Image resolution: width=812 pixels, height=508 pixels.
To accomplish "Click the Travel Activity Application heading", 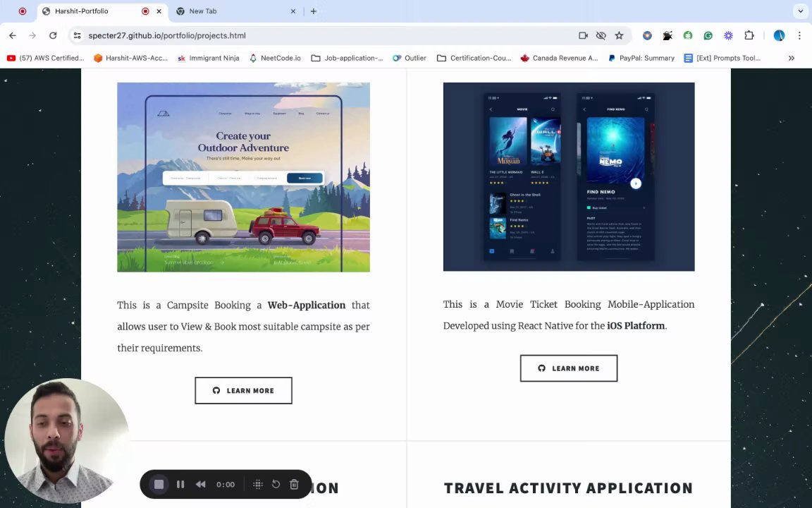I will point(569,488).
